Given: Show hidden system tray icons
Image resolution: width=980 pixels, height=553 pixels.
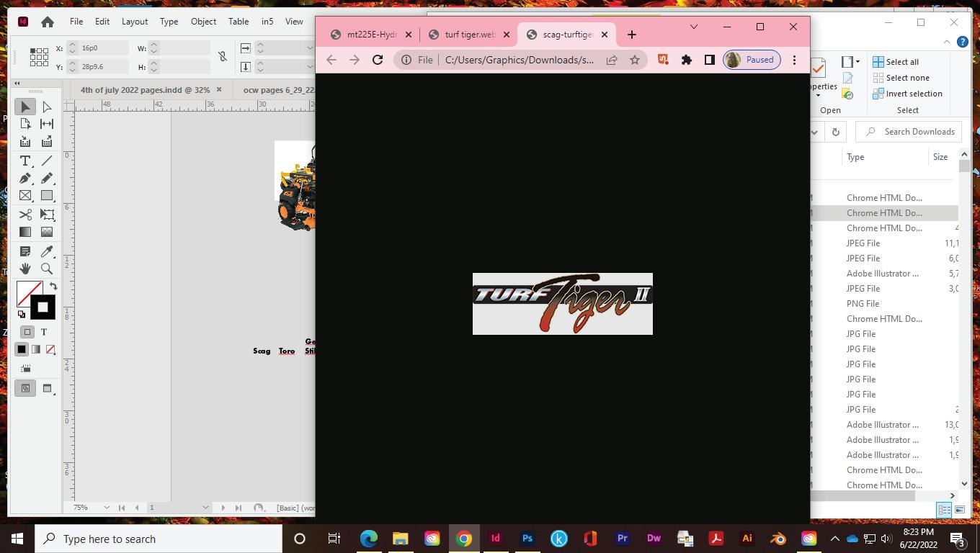Looking at the screenshot, I should click(834, 539).
